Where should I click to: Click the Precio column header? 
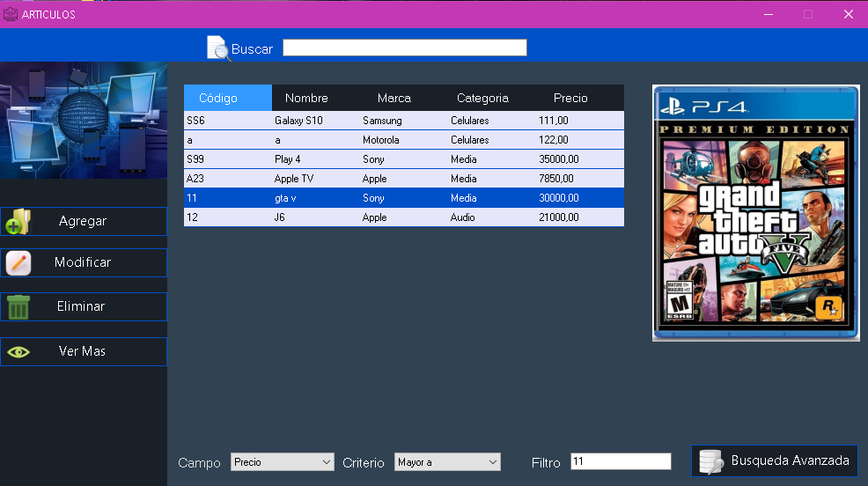[x=570, y=98]
